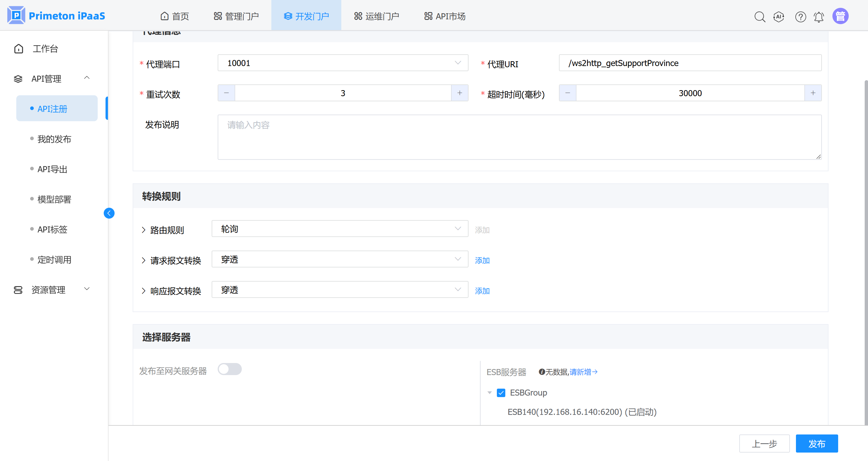Increase 重试次数 with the plus button
Screen dimensions: 868x461
[x=459, y=93]
